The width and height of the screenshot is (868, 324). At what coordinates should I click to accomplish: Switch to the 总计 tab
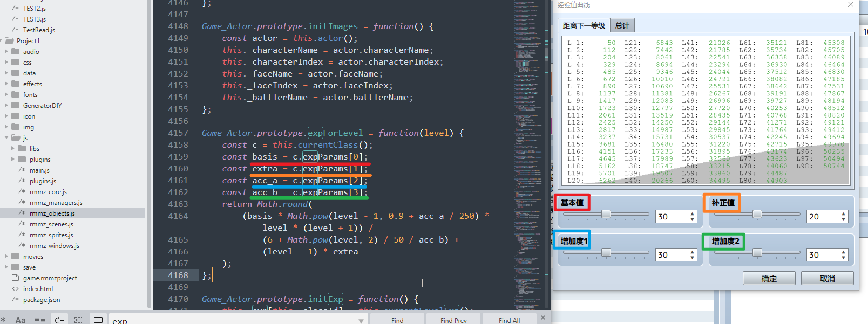(x=622, y=25)
